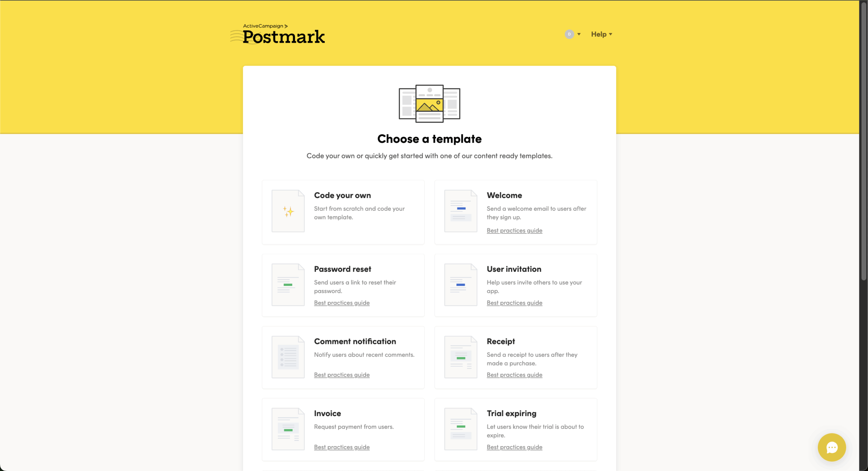Select the Invoice template title

tap(328, 413)
